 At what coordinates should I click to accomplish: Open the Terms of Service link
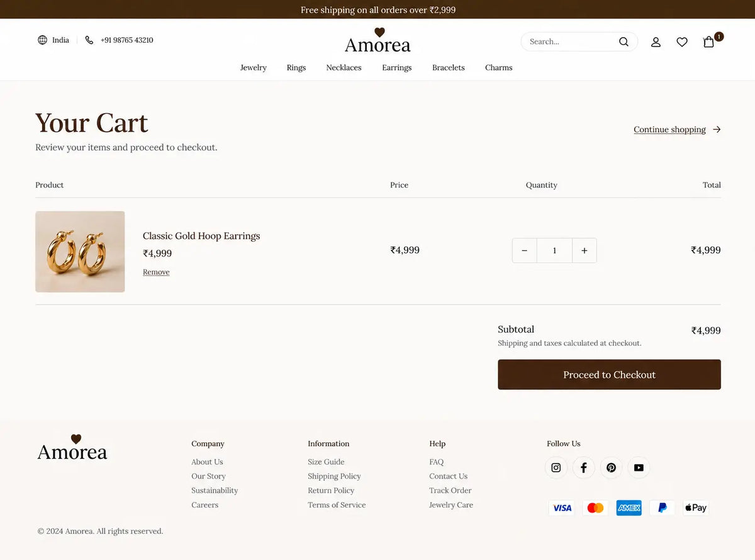pos(337,505)
